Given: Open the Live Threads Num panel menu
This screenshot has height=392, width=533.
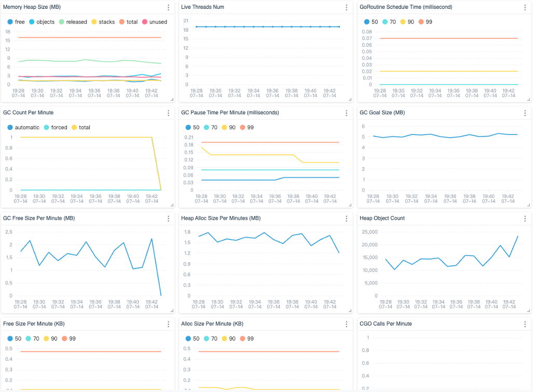Looking at the screenshot, I should [346, 8].
